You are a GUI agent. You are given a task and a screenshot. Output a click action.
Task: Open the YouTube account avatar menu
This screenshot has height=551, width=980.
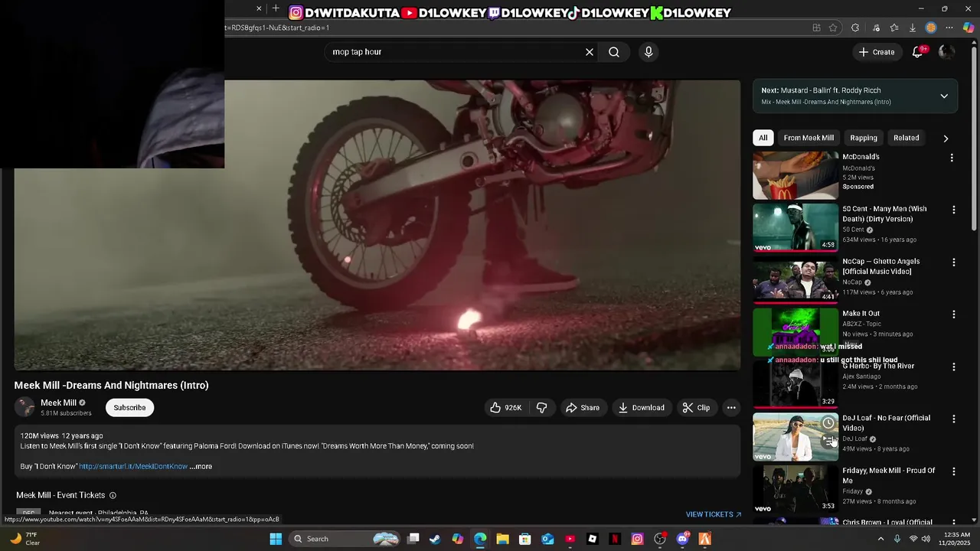(946, 52)
